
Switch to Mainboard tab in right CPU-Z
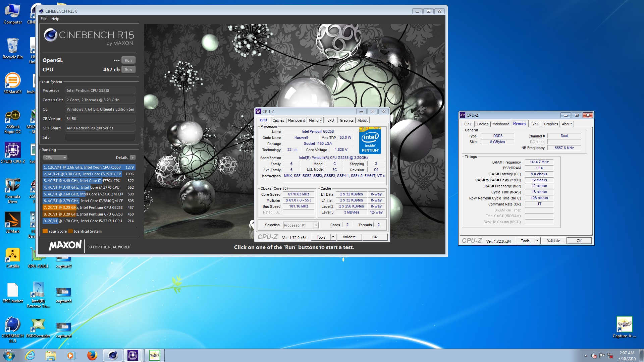(501, 124)
